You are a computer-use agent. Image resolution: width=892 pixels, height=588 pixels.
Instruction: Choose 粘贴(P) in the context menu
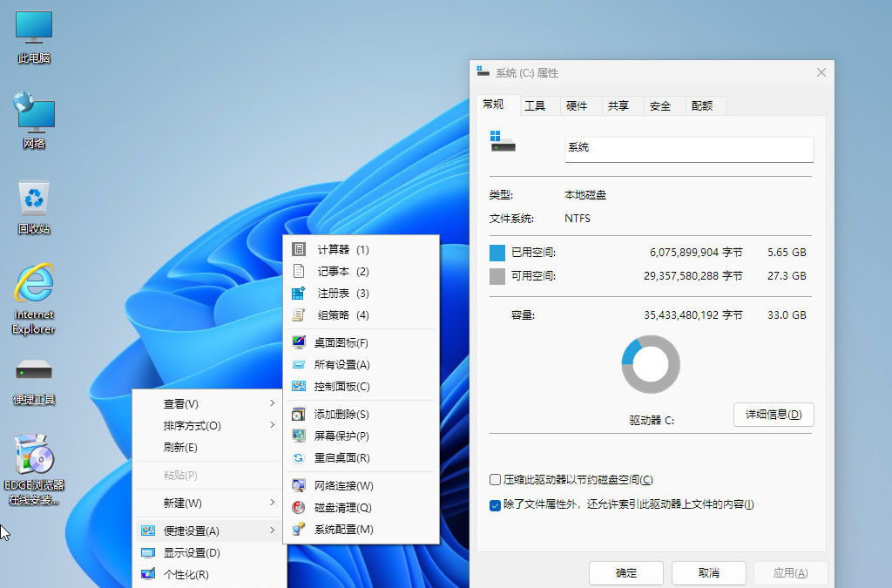click(209, 475)
